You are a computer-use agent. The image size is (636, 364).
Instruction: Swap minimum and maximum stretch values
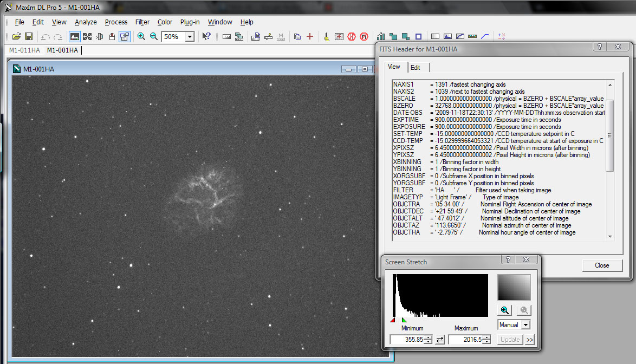point(440,340)
